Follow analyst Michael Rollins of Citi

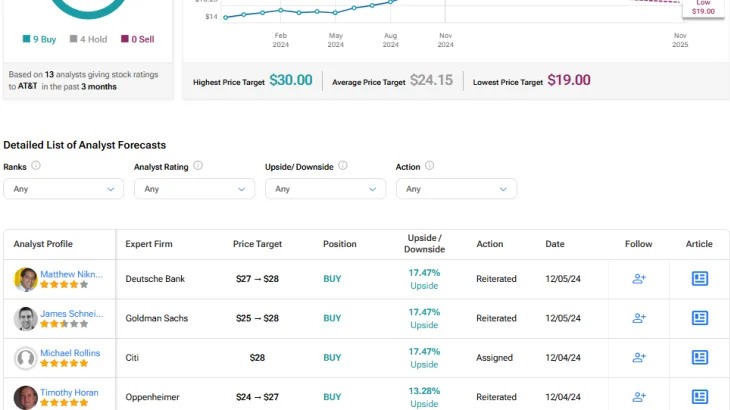click(x=639, y=357)
